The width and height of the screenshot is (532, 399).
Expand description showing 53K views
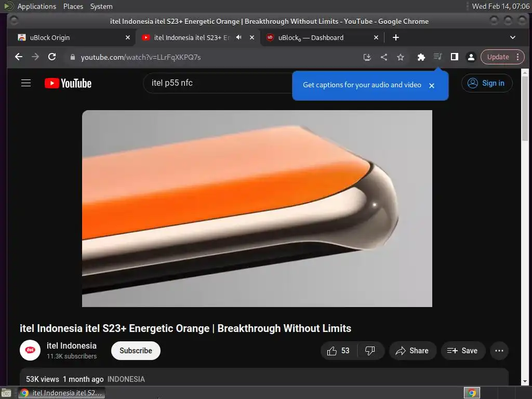tap(264, 377)
